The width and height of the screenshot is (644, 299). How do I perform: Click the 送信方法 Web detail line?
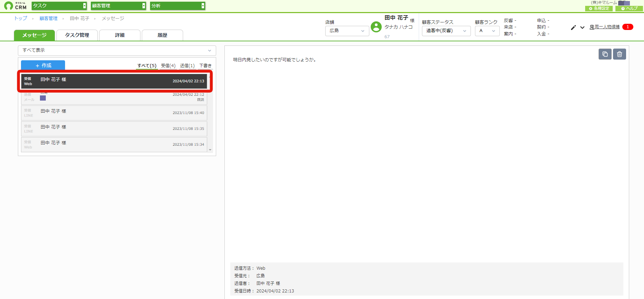250,268
